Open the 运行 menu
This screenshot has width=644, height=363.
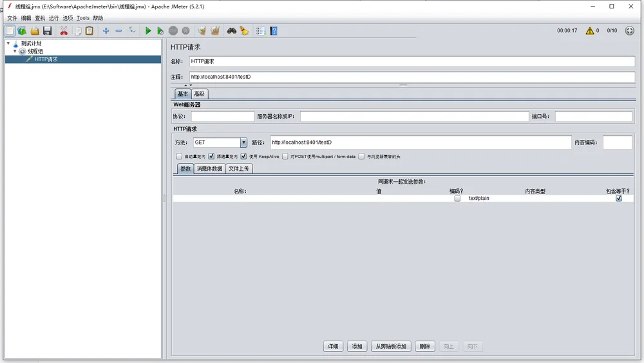(54, 18)
